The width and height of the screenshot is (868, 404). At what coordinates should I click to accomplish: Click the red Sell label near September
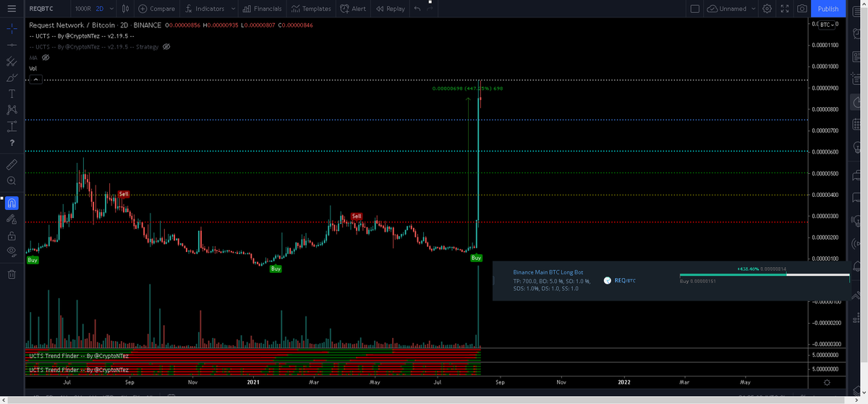point(124,194)
